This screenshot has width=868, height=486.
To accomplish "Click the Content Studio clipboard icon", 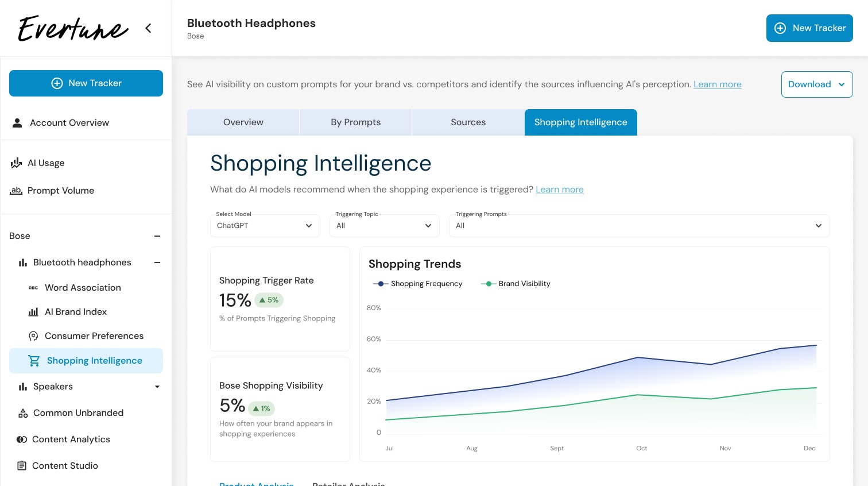I will [22, 466].
